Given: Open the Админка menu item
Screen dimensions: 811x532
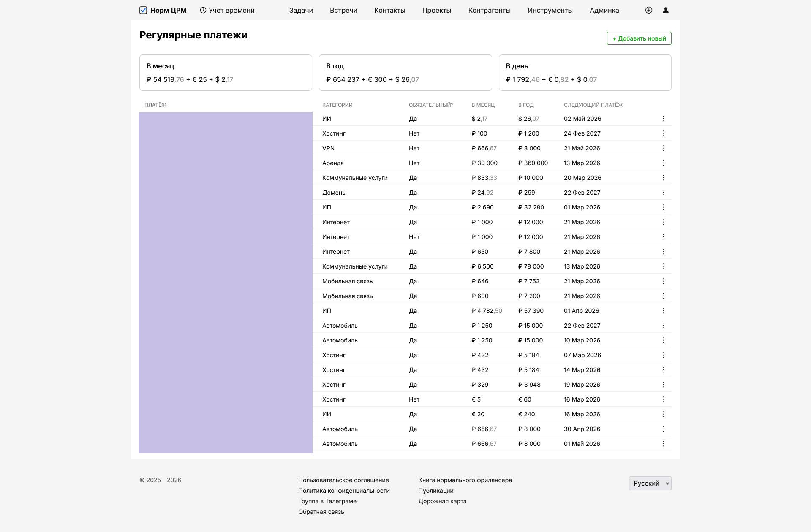Looking at the screenshot, I should (604, 10).
